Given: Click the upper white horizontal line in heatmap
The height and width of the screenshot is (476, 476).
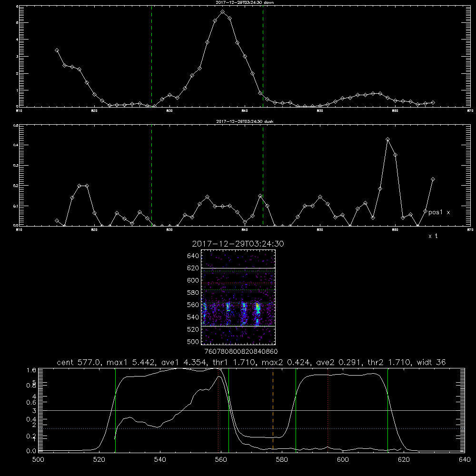Looking at the screenshot, I should click(x=238, y=268).
